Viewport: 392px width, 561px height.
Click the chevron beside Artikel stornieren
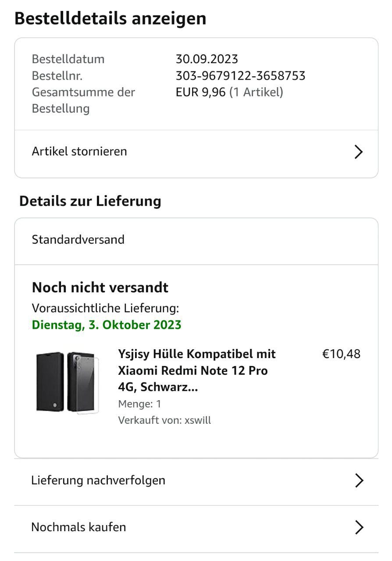(x=359, y=152)
